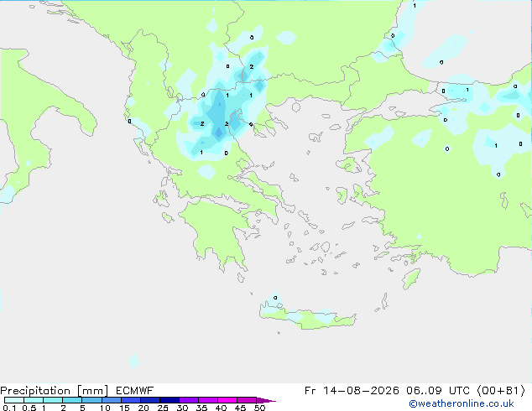Pick the 40–45 mm magenta legend swatch
The height and width of the screenshot is (411, 532).
pos(227,400)
